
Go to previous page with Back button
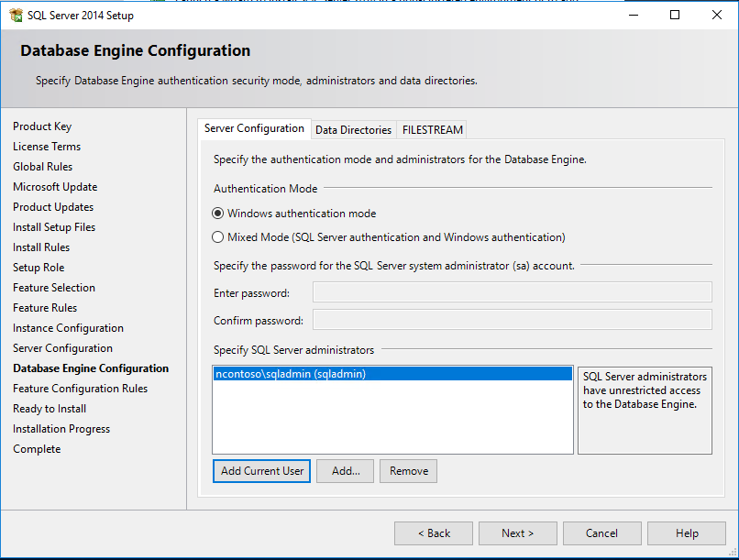(434, 533)
